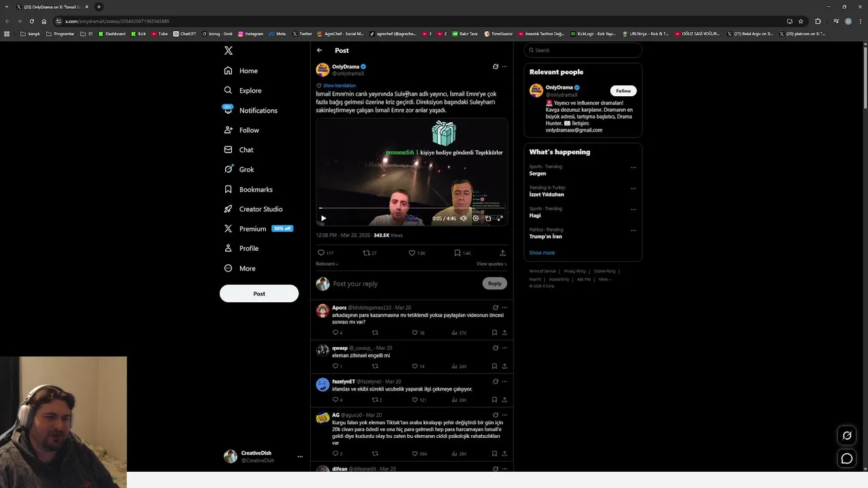Click the Premium X icon in sidebar
Image resolution: width=868 pixels, height=488 pixels.
tap(228, 228)
